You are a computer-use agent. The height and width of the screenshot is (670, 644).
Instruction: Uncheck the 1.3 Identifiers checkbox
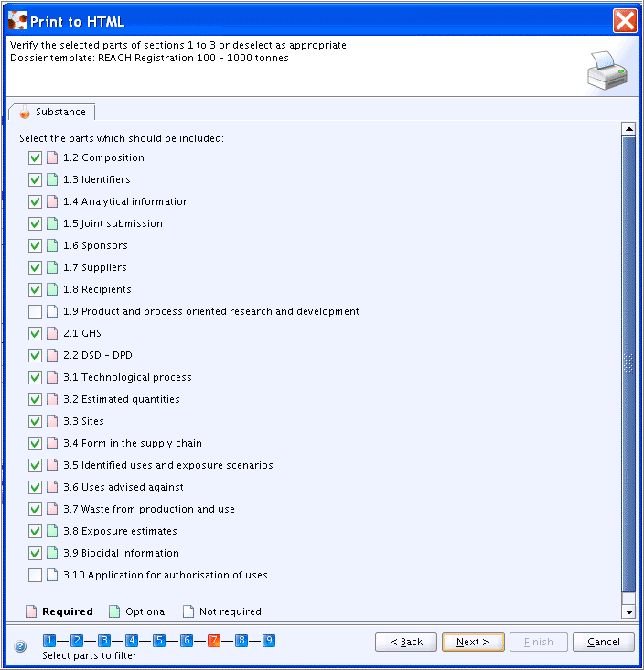click(x=35, y=179)
